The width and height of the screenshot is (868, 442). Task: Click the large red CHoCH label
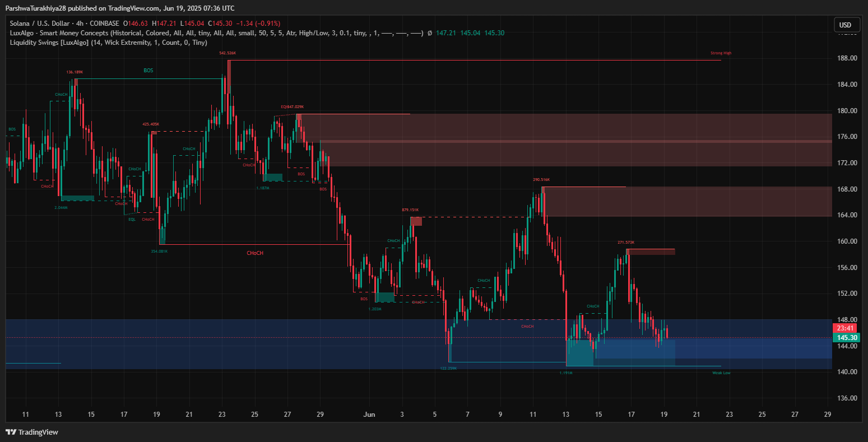tap(255, 253)
